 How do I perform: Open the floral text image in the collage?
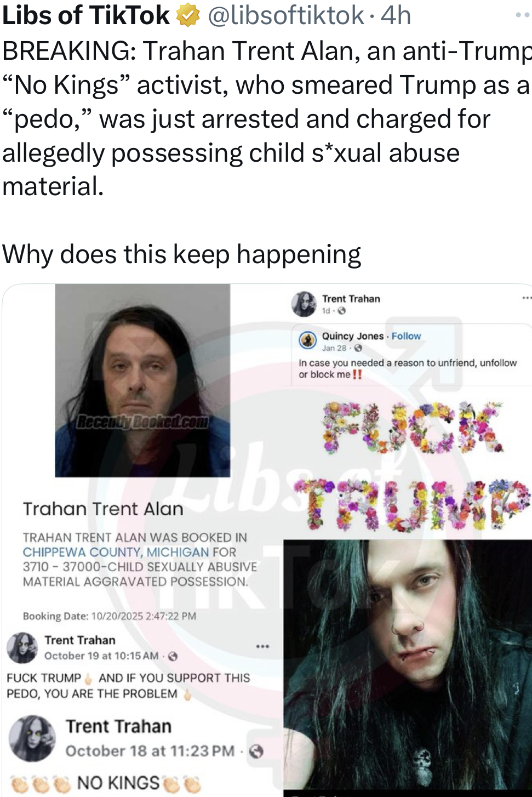tap(412, 466)
